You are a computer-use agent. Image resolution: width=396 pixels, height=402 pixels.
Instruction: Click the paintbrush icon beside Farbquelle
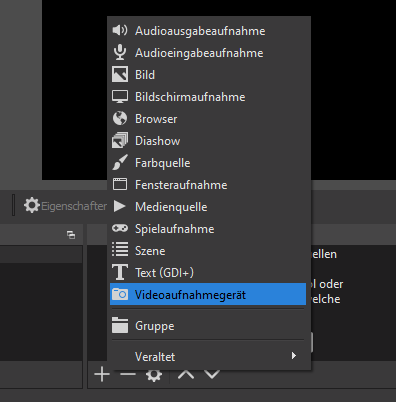pos(120,163)
